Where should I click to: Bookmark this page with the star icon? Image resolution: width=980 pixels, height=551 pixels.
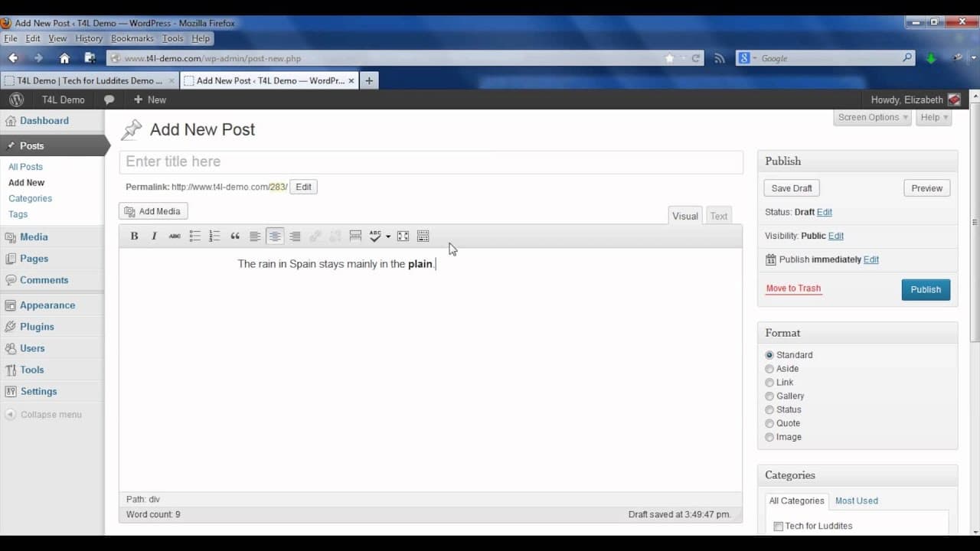point(670,58)
